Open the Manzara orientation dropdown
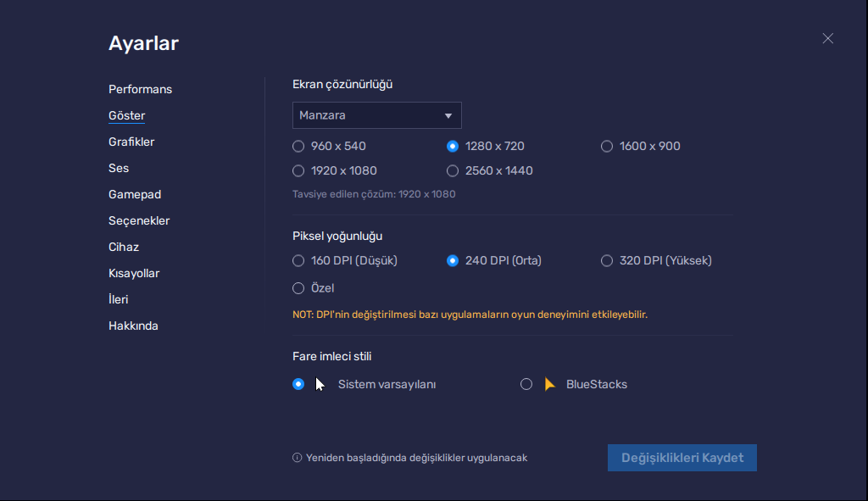This screenshot has width=868, height=501. click(x=376, y=115)
